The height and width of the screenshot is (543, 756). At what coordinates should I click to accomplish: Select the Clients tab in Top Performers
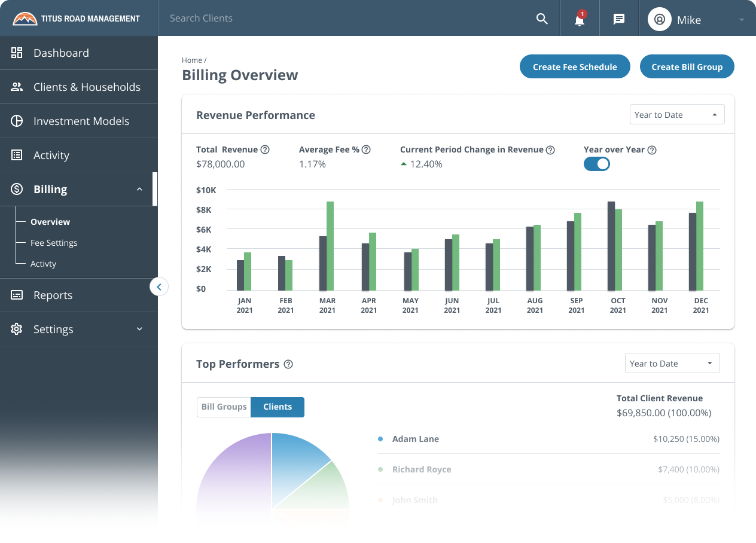point(277,407)
